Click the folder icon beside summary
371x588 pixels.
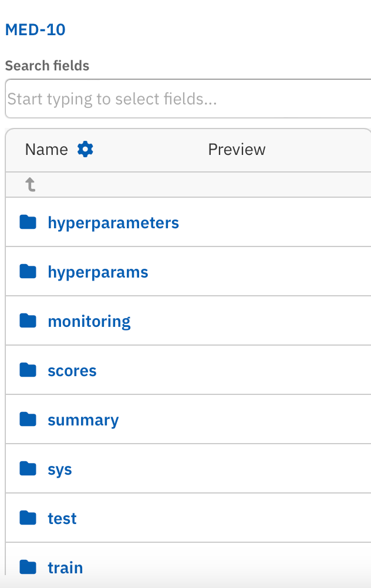coord(28,420)
